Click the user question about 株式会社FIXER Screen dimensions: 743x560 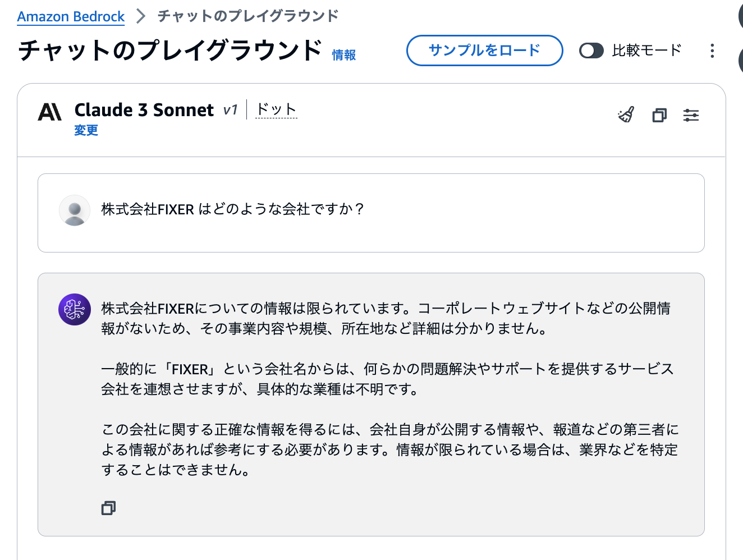232,209
